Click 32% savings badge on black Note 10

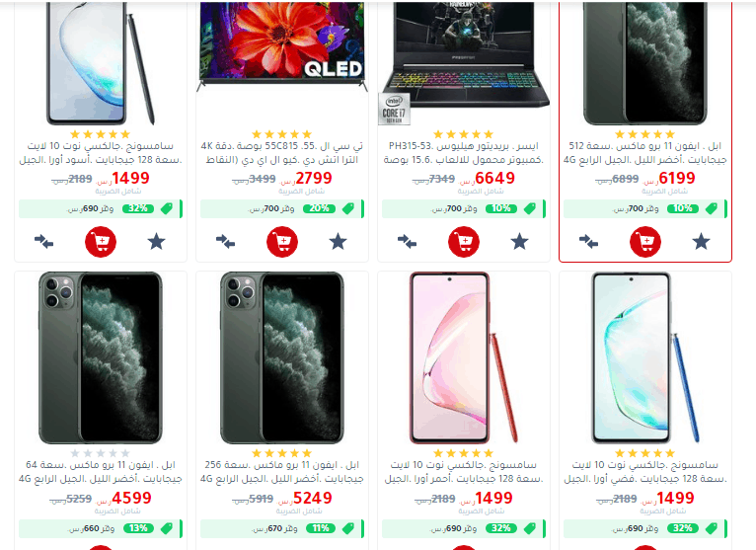click(138, 209)
